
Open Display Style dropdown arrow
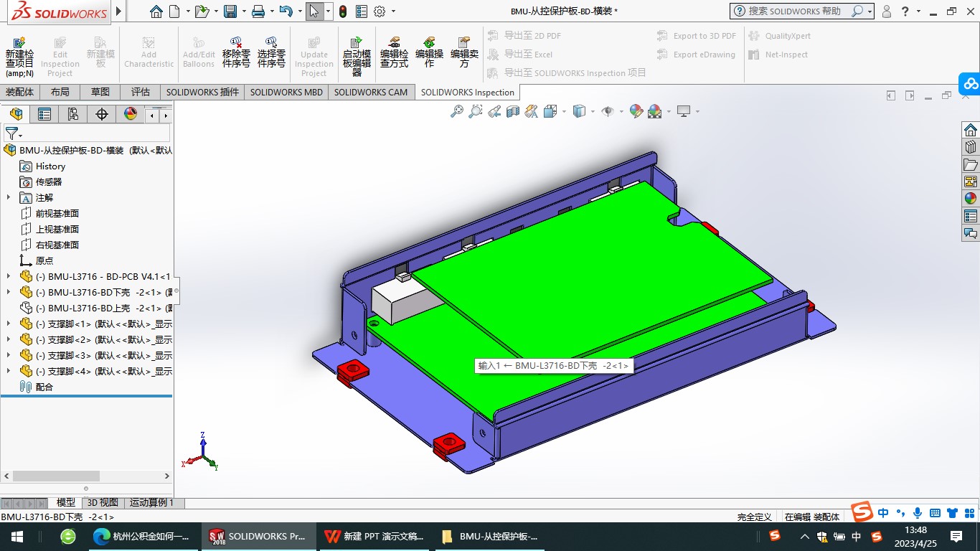pyautogui.click(x=593, y=112)
